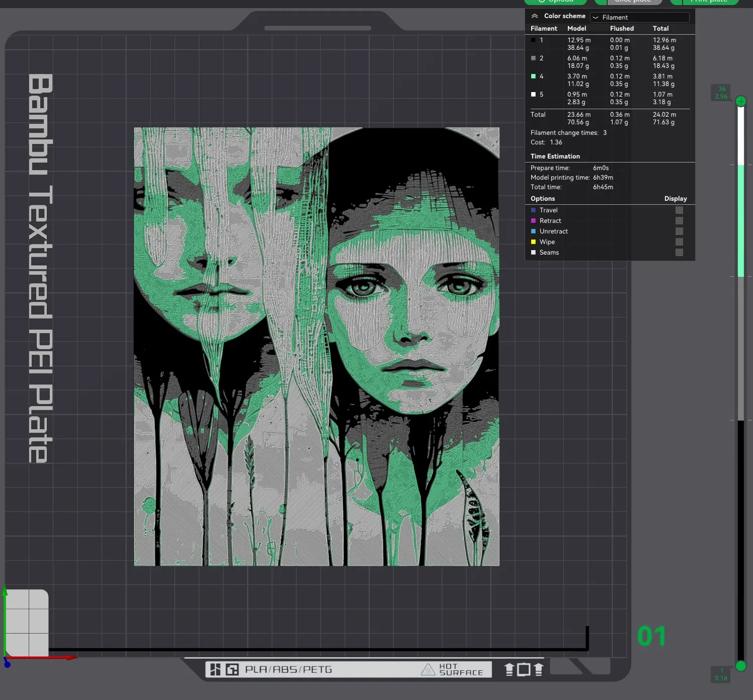753x700 pixels.
Task: Open the Color scheme Filament dropdown
Action: (x=639, y=17)
